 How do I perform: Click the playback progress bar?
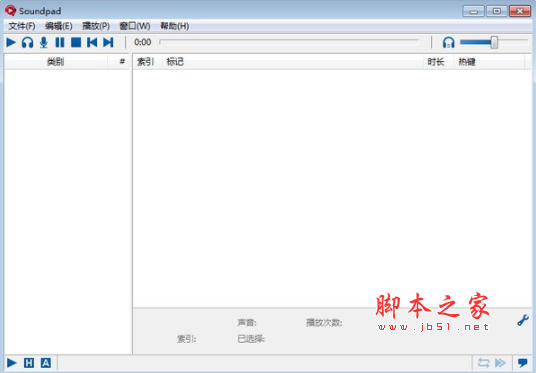click(x=289, y=42)
